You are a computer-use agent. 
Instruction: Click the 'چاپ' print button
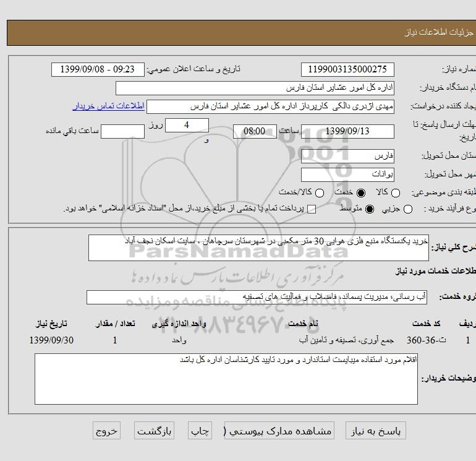coord(200,430)
